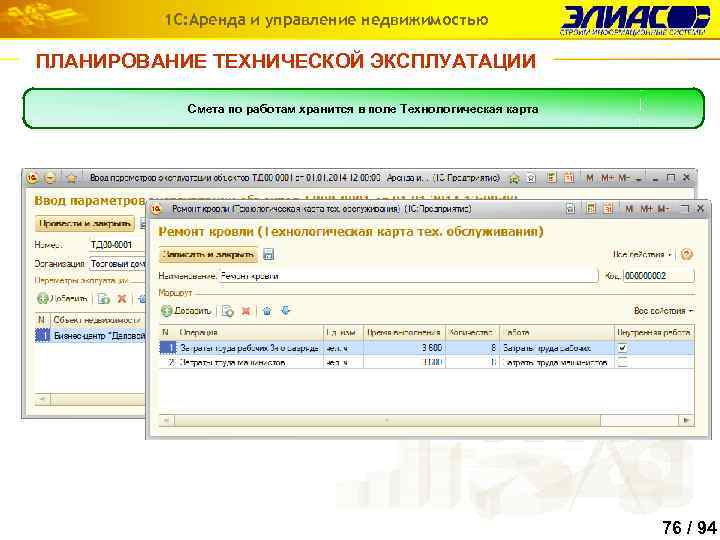Click Номер field ТД00-0001 in back window
Viewport: 720px width, 540px height.
[118, 245]
